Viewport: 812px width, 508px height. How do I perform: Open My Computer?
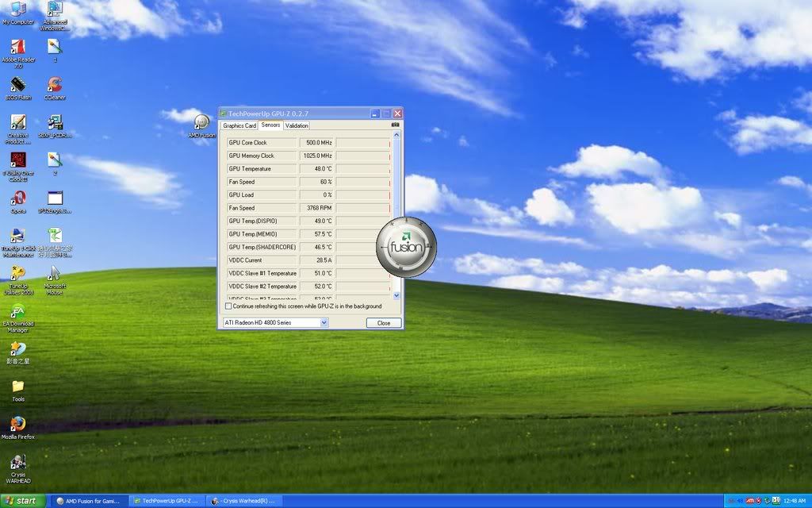pyautogui.click(x=17, y=12)
